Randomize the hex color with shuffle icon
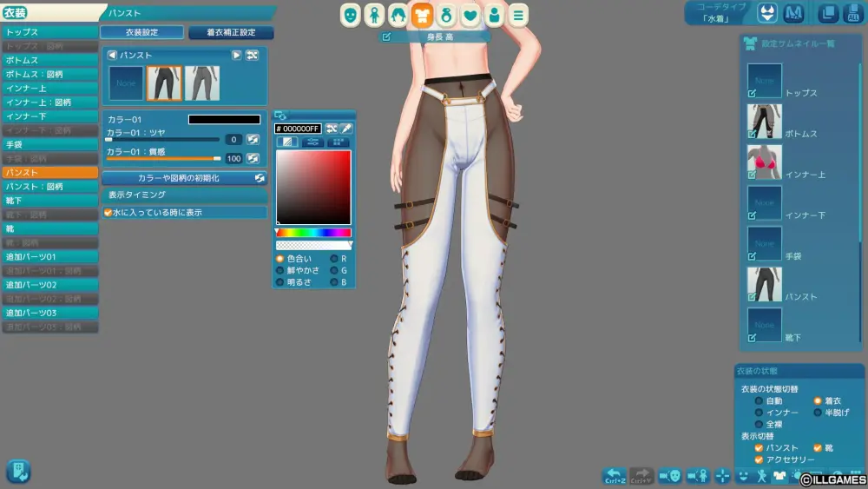 (x=332, y=129)
